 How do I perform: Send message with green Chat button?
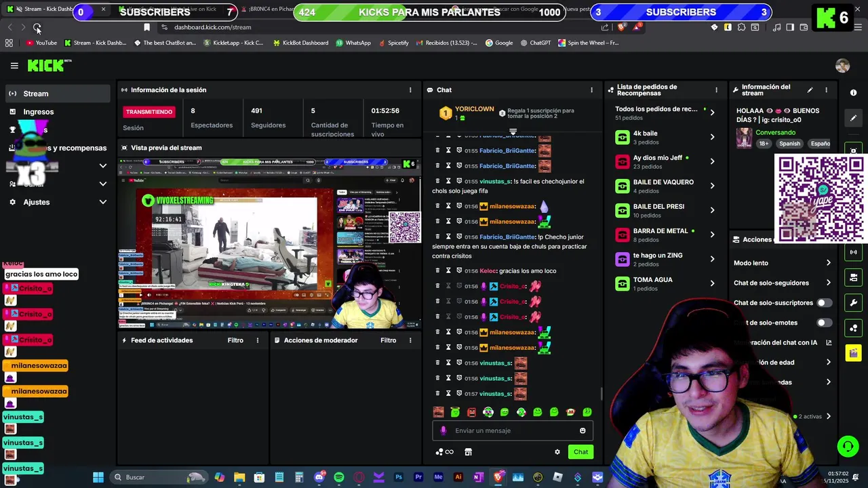click(x=581, y=452)
